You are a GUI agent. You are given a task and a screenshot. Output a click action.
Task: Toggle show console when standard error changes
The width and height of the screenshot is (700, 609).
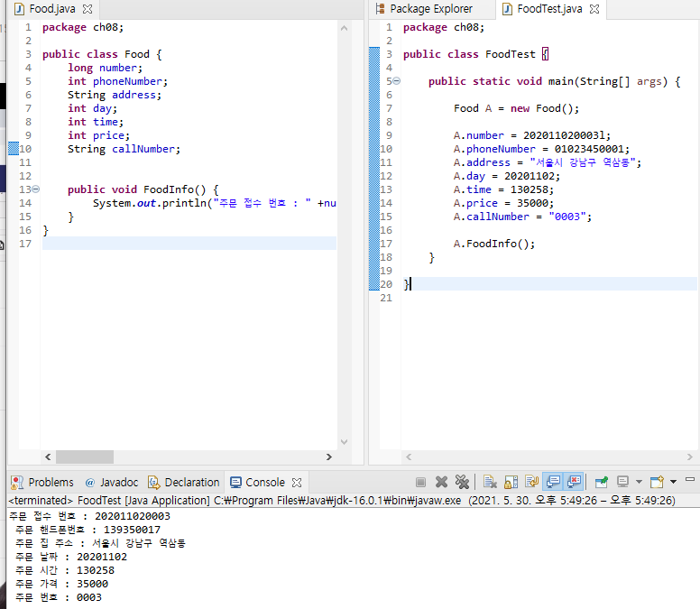click(574, 482)
